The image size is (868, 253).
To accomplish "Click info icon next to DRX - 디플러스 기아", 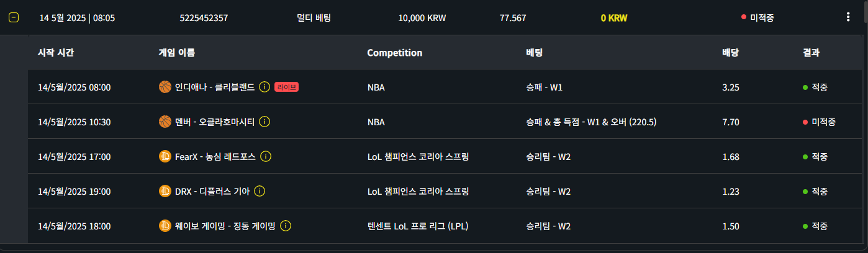I will [x=260, y=191].
